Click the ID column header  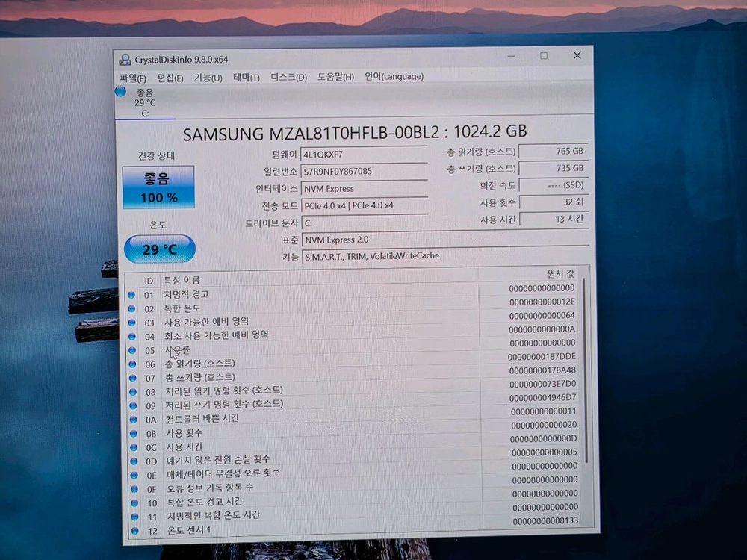(x=149, y=281)
